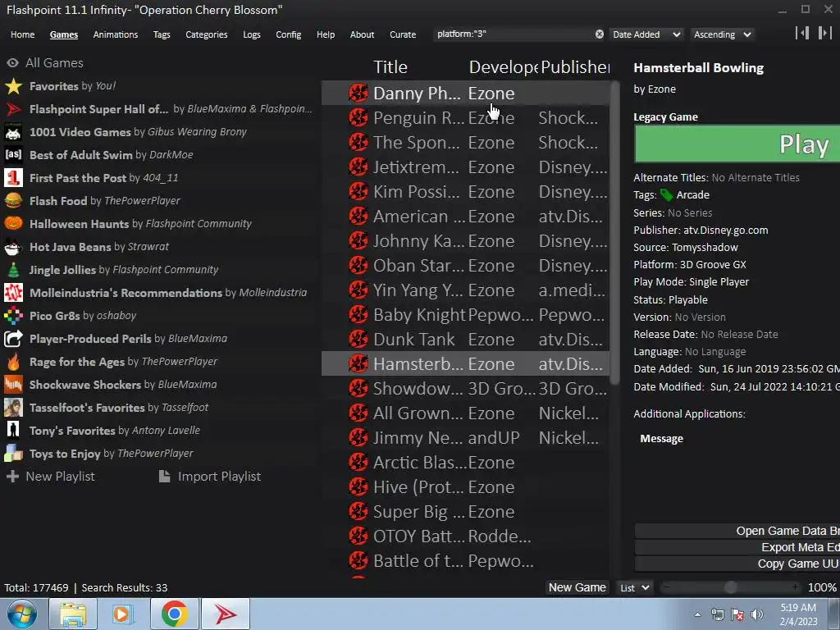Image resolution: width=840 pixels, height=630 pixels.
Task: Click the volume speaker tray icon
Action: [x=757, y=614]
